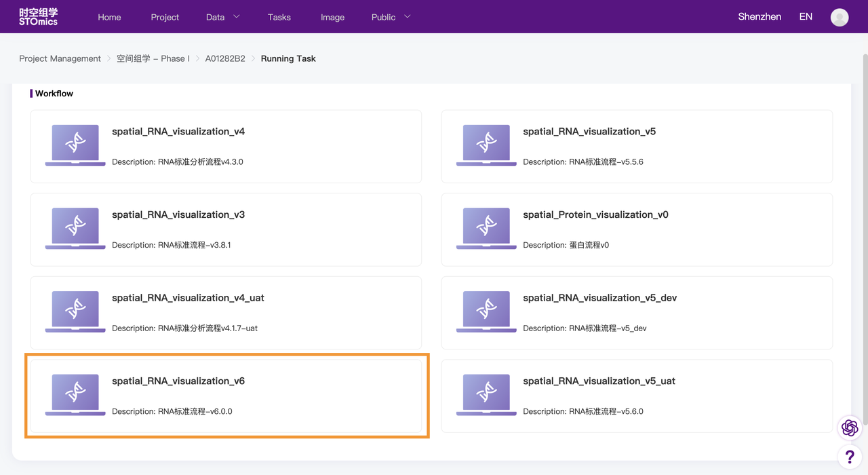Open the help question mark icon
This screenshot has width=868, height=475.
pyautogui.click(x=849, y=457)
